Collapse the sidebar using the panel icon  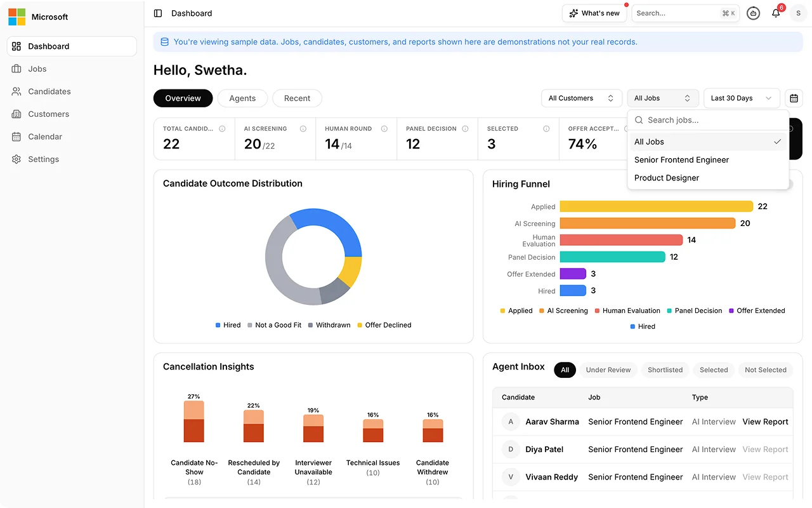(158, 13)
